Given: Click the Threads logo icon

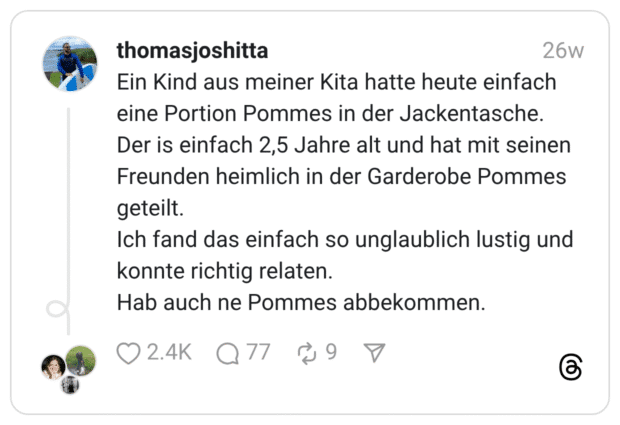Looking at the screenshot, I should [x=570, y=367].
